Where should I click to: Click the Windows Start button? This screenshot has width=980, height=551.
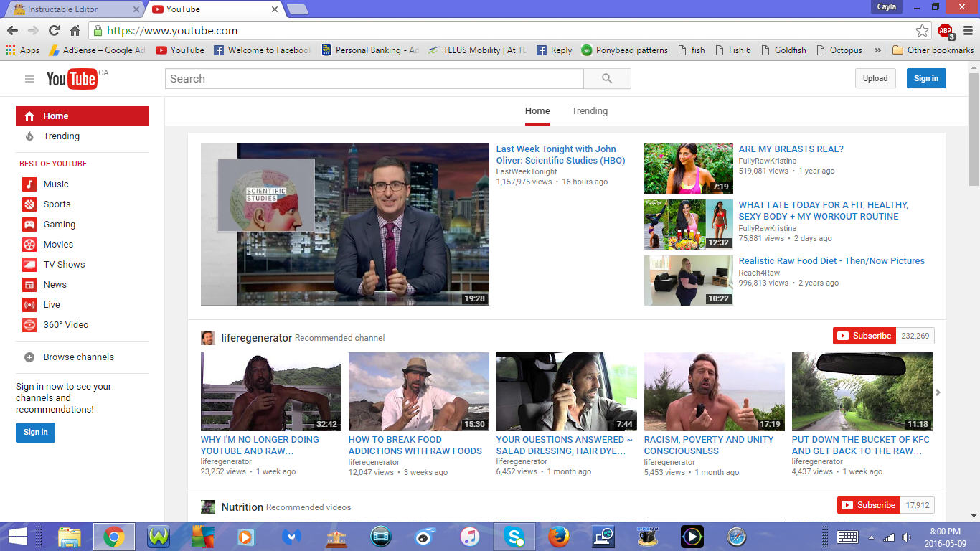pyautogui.click(x=17, y=537)
